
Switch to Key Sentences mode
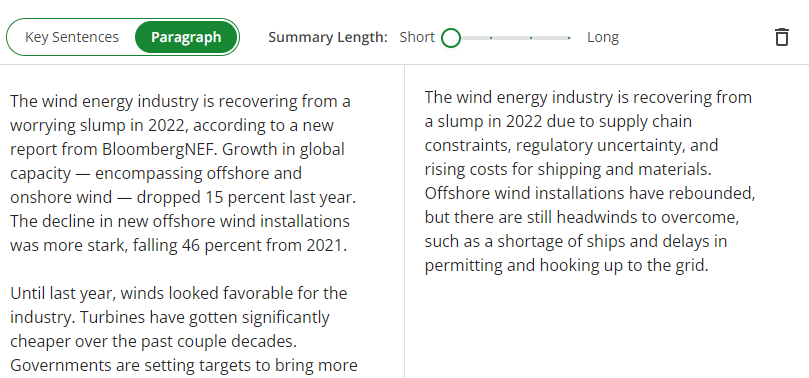coord(72,37)
